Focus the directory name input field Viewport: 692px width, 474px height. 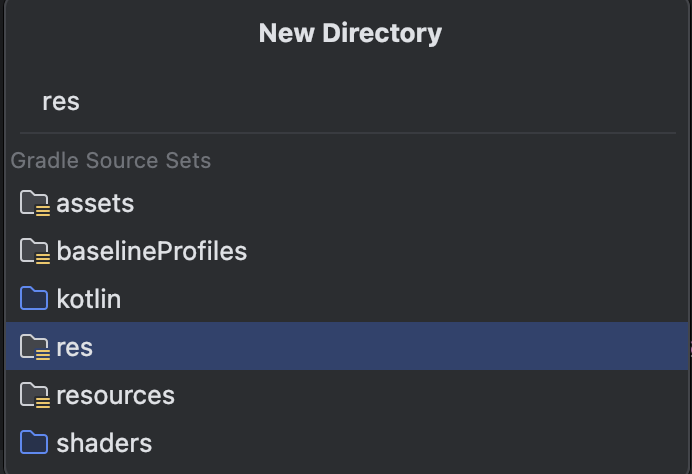[x=350, y=102]
